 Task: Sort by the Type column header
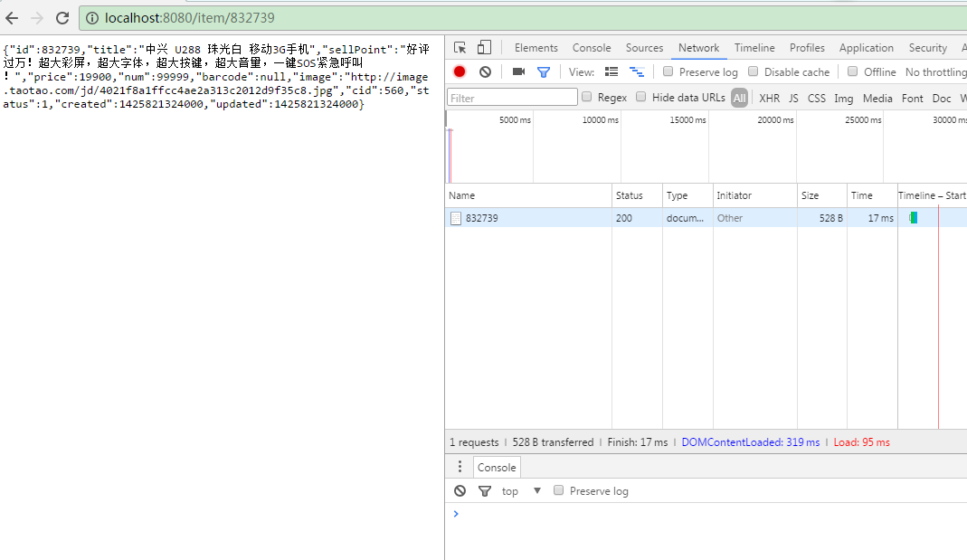(687, 195)
